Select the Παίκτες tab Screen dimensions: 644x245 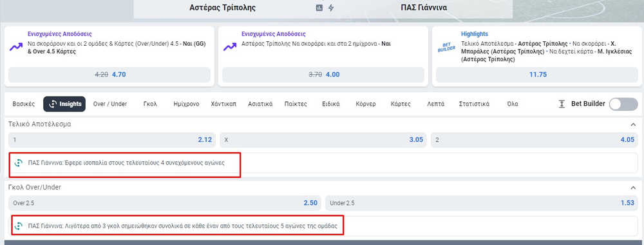(x=296, y=104)
